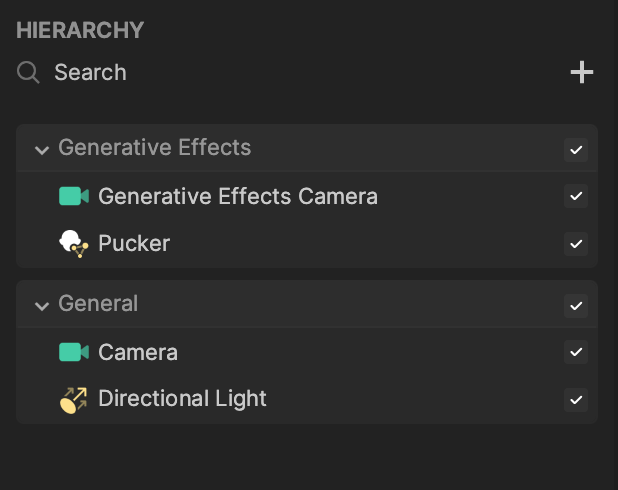The image size is (618, 490).
Task: Click the Directional Light icon
Action: click(74, 400)
